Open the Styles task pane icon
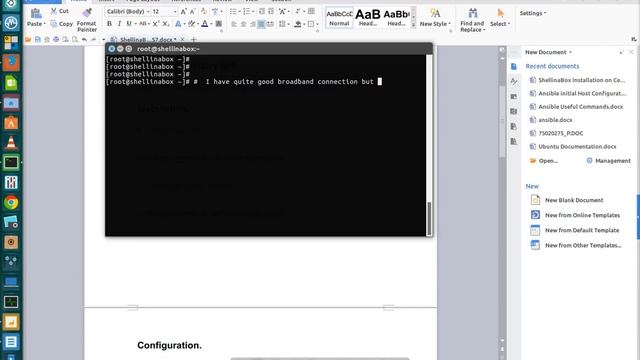This screenshot has height=360, width=640. pos(514,81)
